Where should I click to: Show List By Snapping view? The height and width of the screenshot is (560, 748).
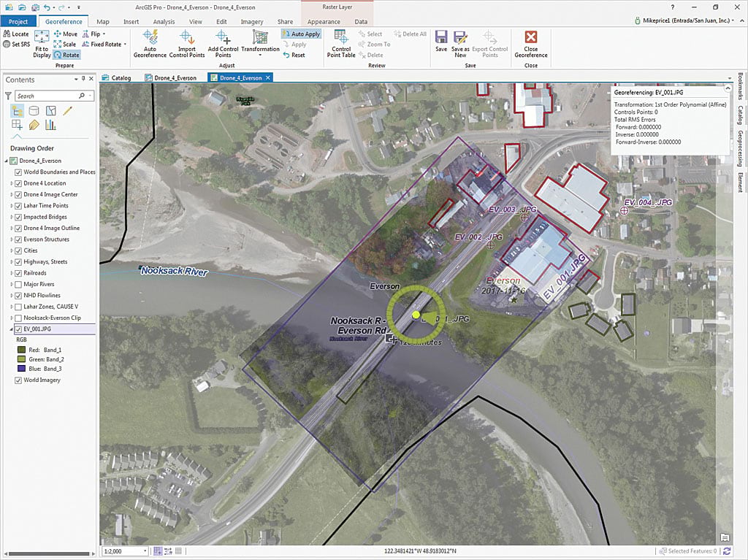click(x=18, y=125)
